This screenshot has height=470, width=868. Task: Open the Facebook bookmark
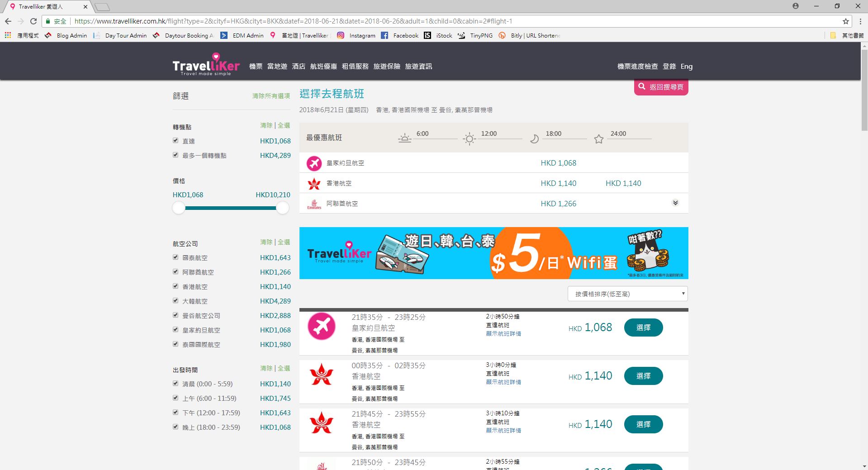pyautogui.click(x=400, y=35)
